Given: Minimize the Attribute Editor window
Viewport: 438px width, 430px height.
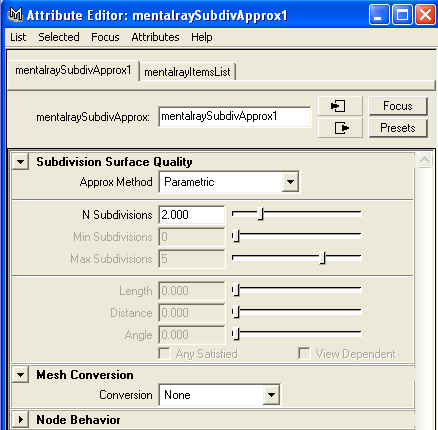Looking at the screenshot, I should [x=379, y=15].
